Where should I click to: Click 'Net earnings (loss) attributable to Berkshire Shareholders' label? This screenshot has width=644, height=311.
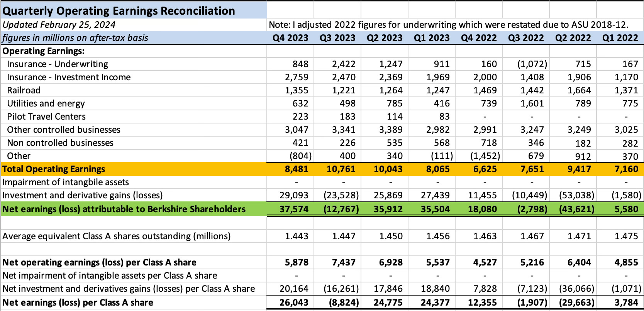[124, 209]
